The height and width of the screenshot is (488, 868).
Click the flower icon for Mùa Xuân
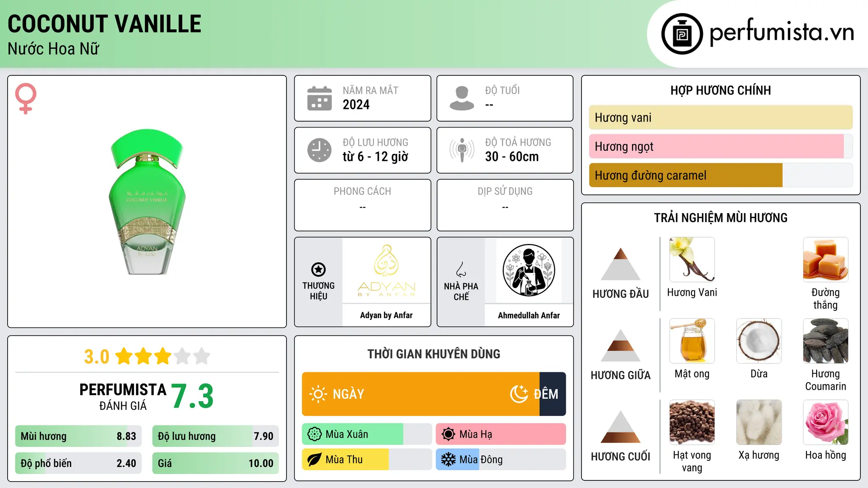(314, 434)
